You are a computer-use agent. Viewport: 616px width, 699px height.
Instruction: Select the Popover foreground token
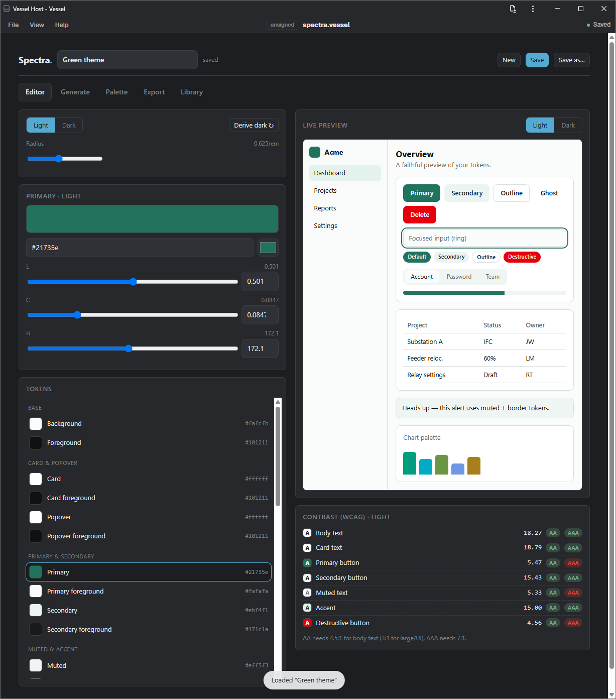149,536
